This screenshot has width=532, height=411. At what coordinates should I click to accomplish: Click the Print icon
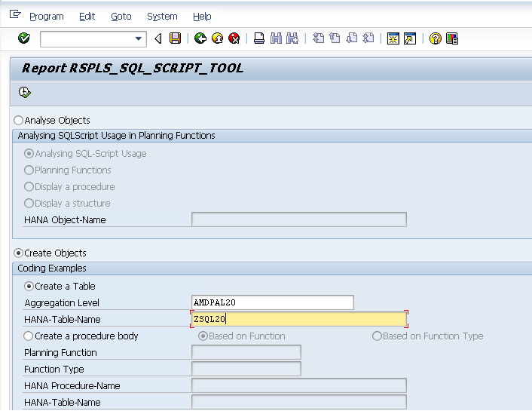[x=259, y=38]
